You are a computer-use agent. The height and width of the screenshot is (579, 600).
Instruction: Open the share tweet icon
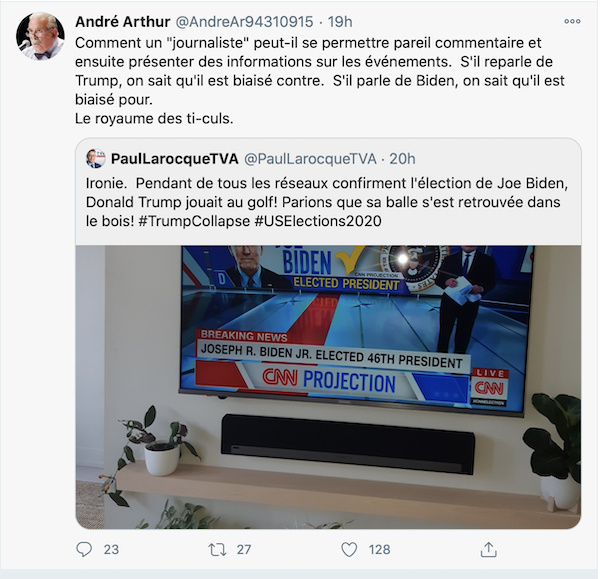pos(488,550)
